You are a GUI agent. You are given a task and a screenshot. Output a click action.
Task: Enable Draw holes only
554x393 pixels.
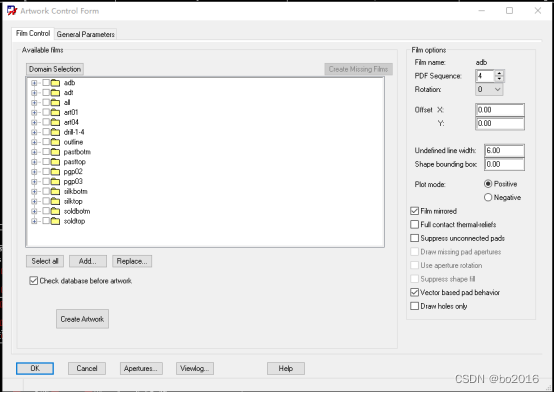414,306
